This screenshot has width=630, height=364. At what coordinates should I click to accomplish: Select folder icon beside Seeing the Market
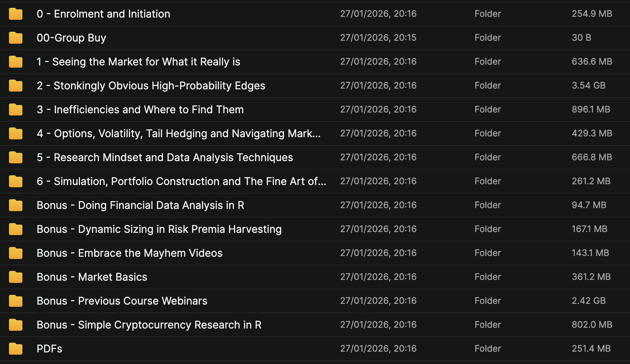(16, 62)
